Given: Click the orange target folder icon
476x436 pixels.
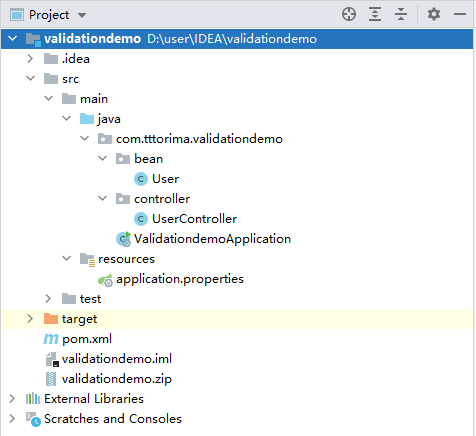Looking at the screenshot, I should pyautogui.click(x=51, y=319).
